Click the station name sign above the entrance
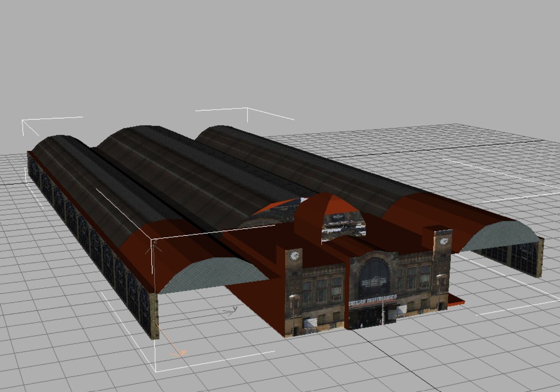 click(373, 300)
